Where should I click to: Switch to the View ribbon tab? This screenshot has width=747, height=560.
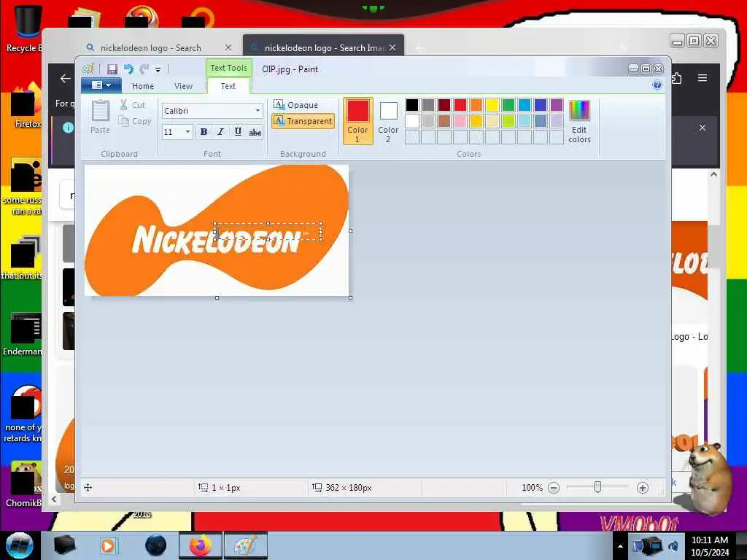pos(183,86)
